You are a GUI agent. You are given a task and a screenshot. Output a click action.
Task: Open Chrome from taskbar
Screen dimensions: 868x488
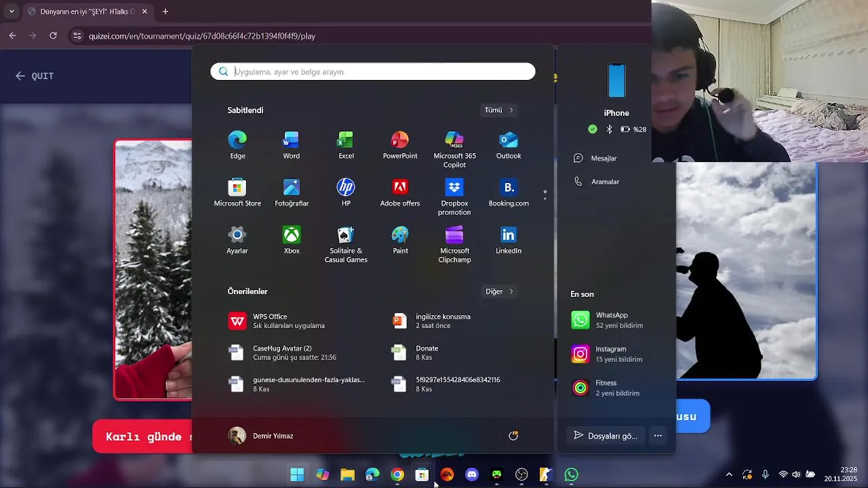coord(397,474)
